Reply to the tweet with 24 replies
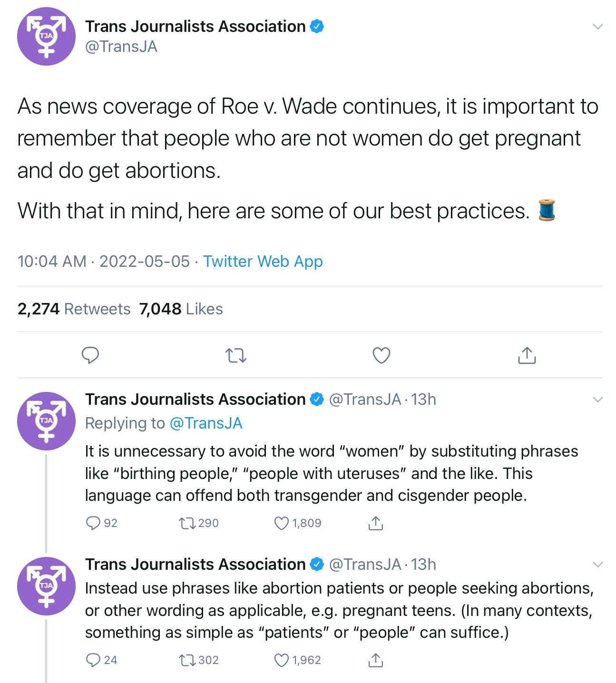Image resolution: width=616 pixels, height=683 pixels. [x=92, y=660]
